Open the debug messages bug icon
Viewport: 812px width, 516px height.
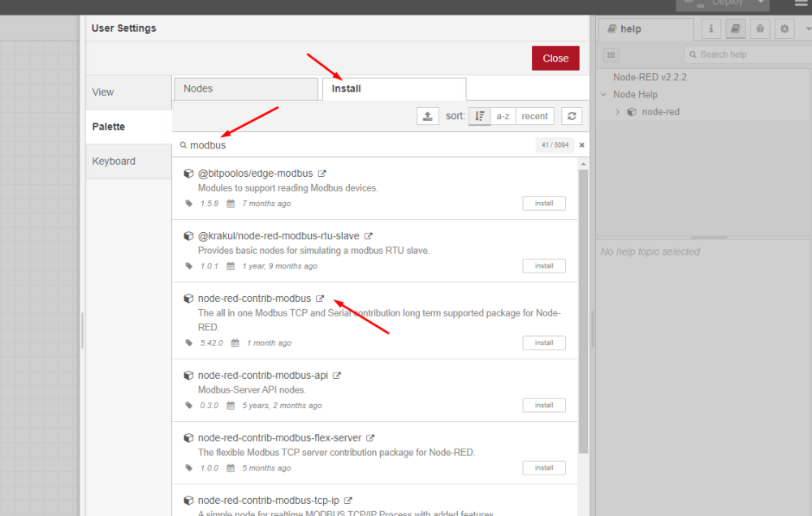pyautogui.click(x=760, y=29)
